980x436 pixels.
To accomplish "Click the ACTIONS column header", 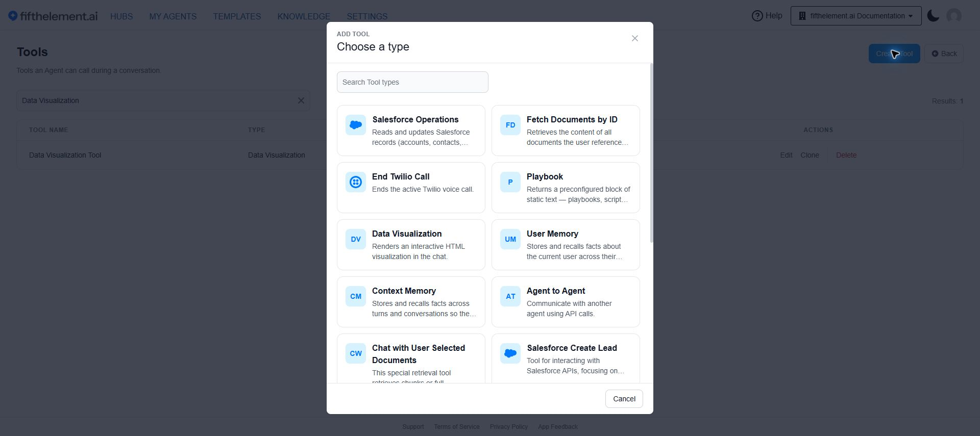I will point(818,130).
